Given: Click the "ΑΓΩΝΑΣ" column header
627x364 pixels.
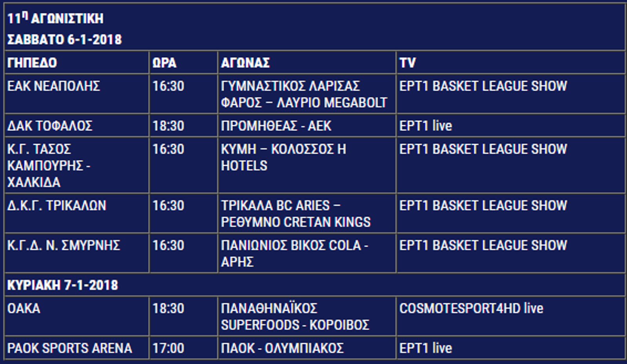Looking at the screenshot, I should click(x=245, y=63).
